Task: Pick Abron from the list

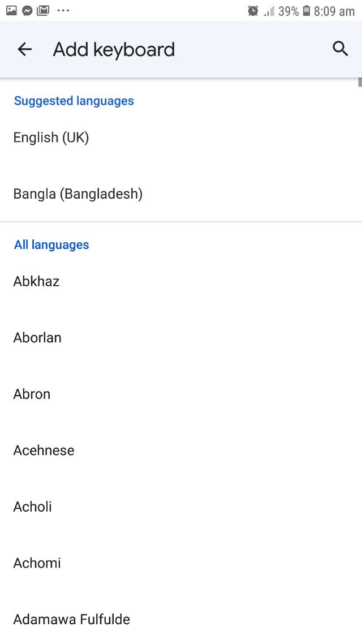Action: 32,394
